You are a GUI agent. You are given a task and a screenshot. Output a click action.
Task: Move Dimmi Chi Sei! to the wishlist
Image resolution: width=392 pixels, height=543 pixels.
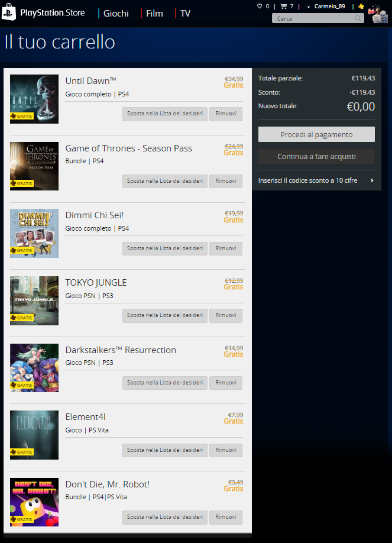click(165, 248)
